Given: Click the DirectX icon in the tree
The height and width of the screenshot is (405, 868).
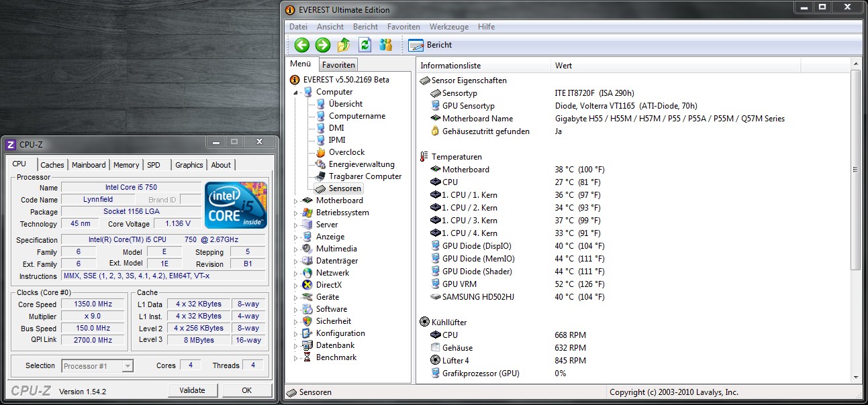Looking at the screenshot, I should coord(307,285).
